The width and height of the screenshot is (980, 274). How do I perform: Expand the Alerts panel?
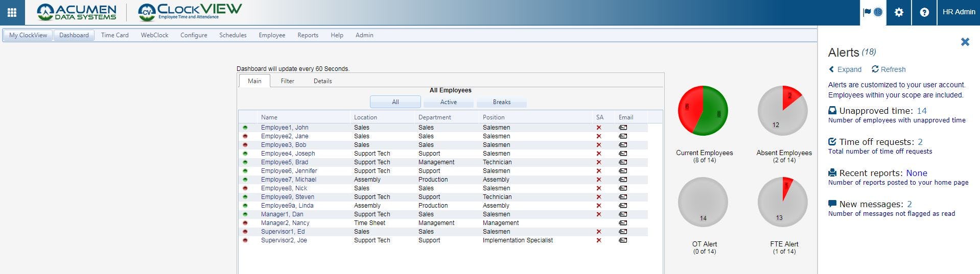click(845, 69)
